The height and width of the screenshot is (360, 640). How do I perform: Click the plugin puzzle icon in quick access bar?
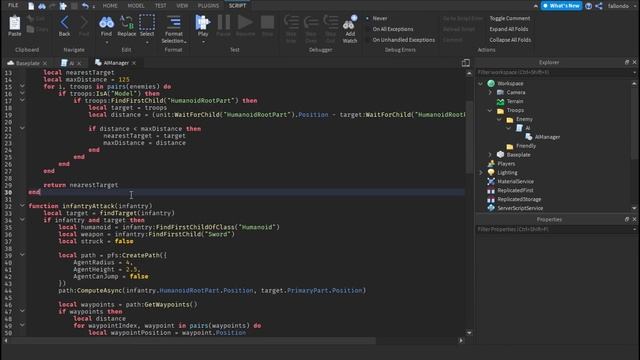63,6
